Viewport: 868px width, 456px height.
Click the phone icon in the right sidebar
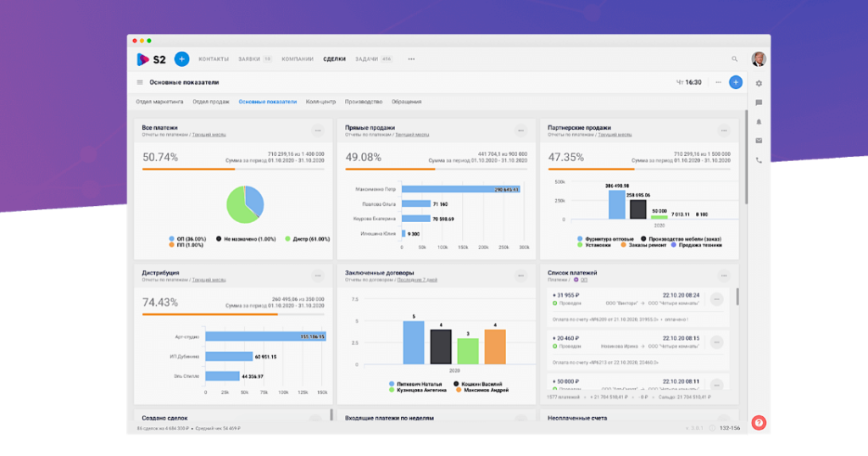pos(759,160)
